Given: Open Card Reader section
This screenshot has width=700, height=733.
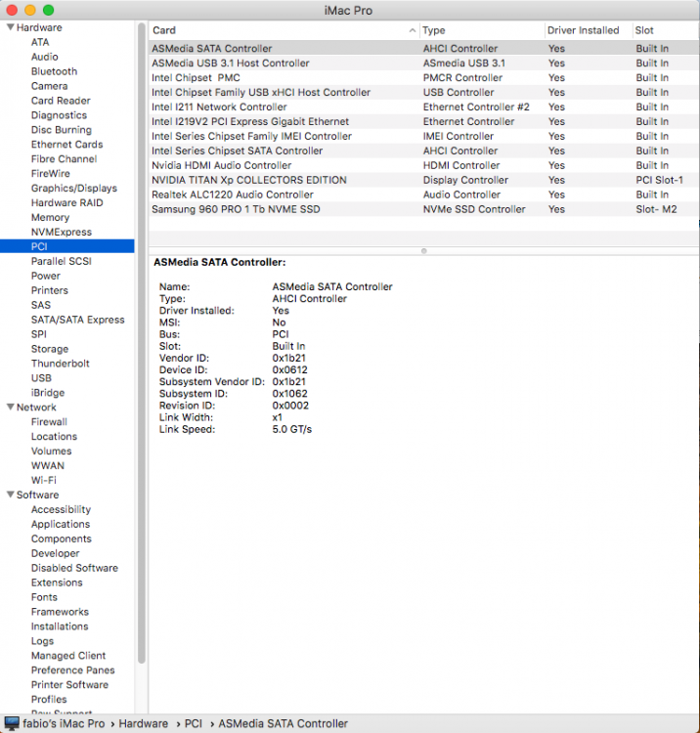Looking at the screenshot, I should 61,101.
